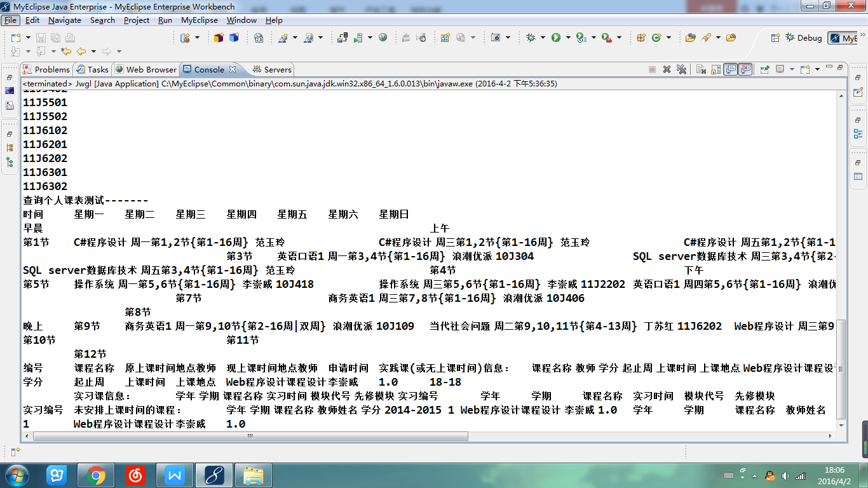This screenshot has width=868, height=488.
Task: Click Remove Launch gray X icon
Action: (667, 69)
